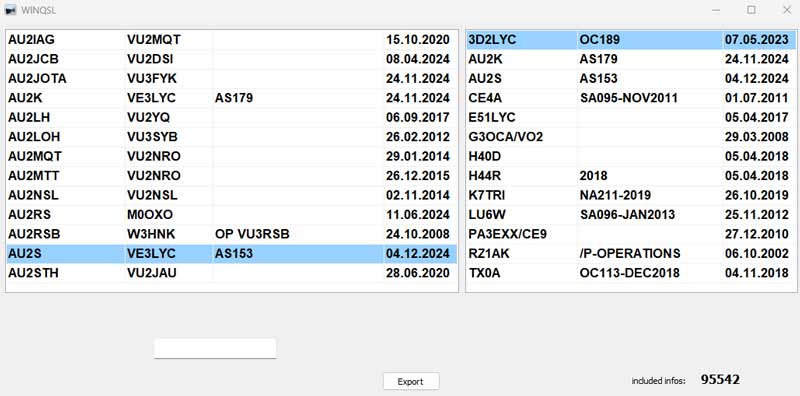The width and height of the screenshot is (800, 396).
Task: Close the WINQSL window
Action: tap(786, 10)
